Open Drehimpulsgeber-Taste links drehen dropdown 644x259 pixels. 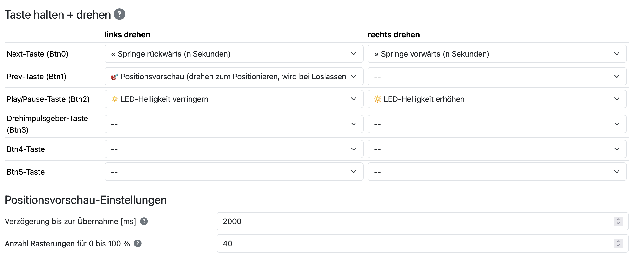coord(234,124)
